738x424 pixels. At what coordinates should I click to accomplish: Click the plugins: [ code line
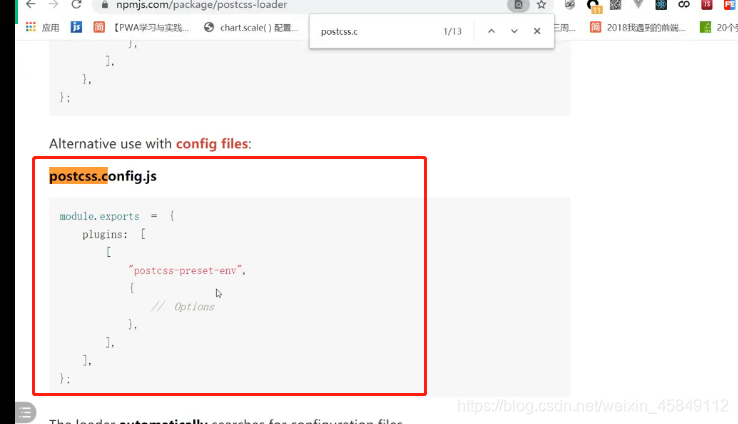coord(114,234)
